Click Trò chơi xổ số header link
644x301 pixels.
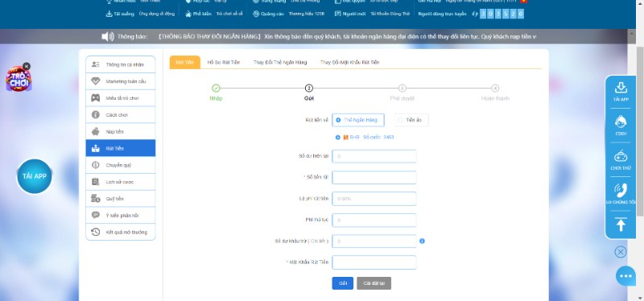pyautogui.click(x=229, y=14)
